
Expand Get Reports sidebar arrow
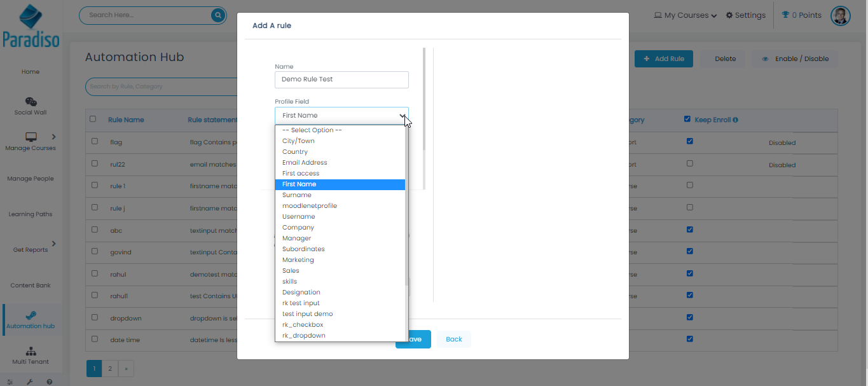click(x=53, y=244)
